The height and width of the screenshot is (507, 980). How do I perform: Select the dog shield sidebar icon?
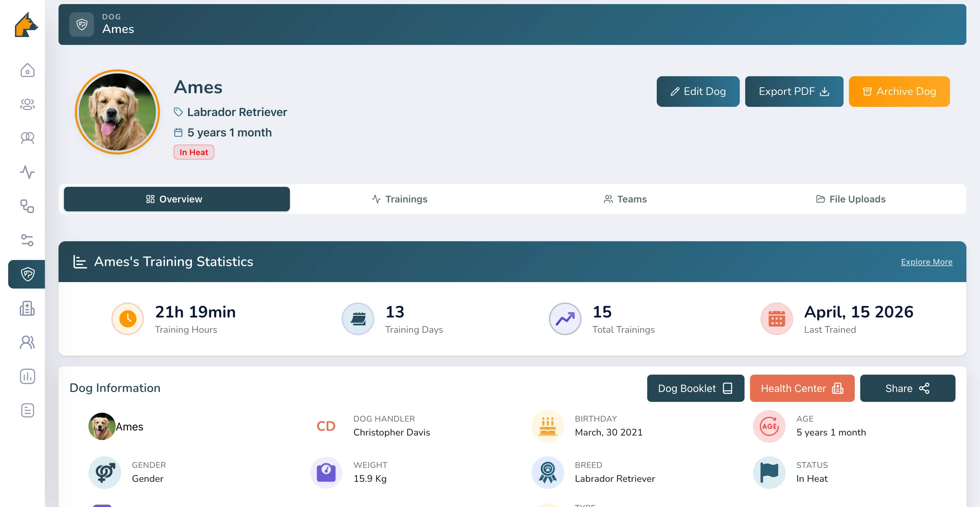(27, 274)
